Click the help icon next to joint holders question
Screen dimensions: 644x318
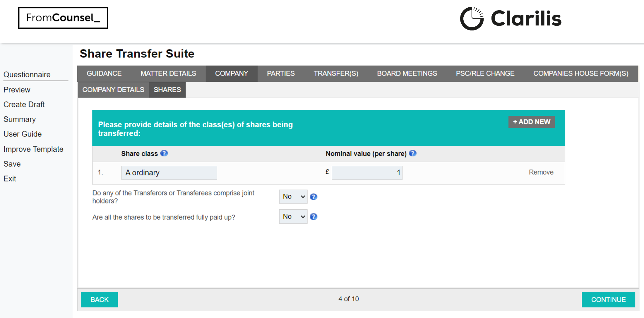313,196
